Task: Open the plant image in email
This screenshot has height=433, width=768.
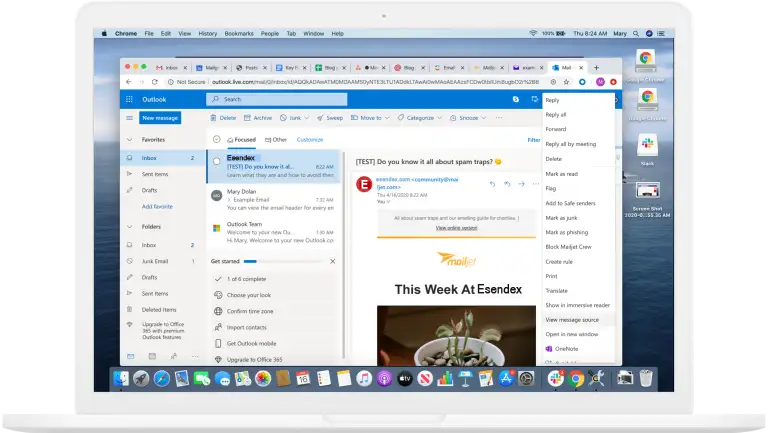Action: point(456,336)
